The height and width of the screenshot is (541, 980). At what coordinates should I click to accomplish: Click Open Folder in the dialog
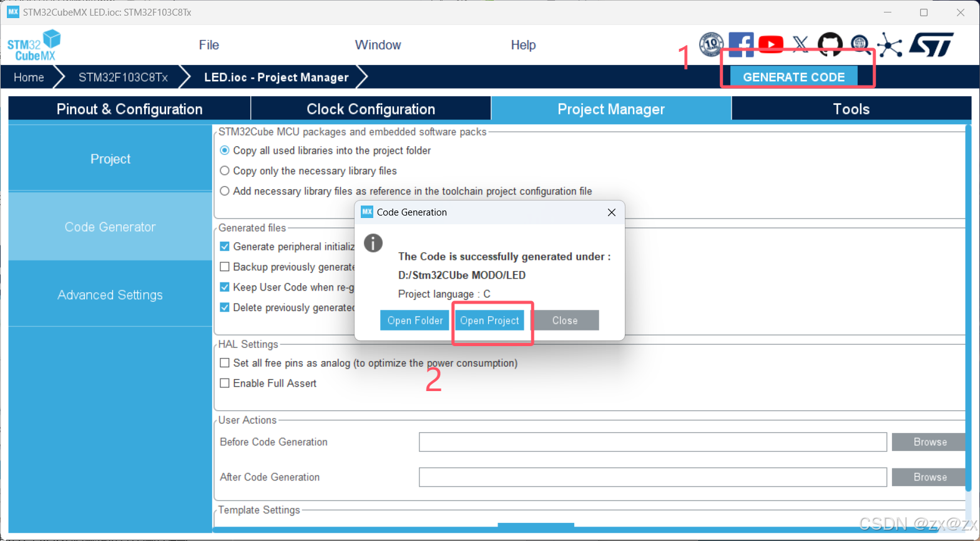tap(414, 320)
